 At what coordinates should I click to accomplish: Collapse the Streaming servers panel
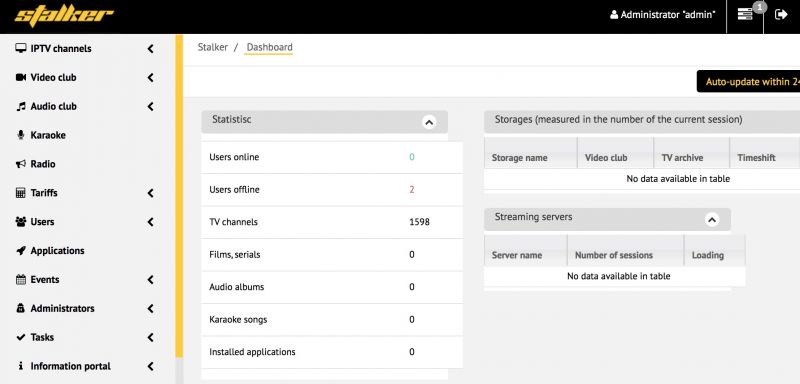click(x=712, y=220)
